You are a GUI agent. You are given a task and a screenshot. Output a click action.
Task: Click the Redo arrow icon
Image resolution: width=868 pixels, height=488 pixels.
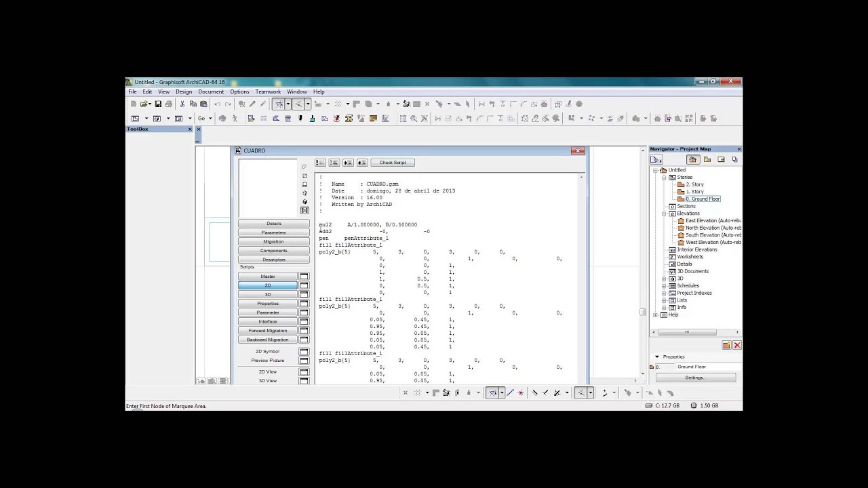pyautogui.click(x=228, y=104)
